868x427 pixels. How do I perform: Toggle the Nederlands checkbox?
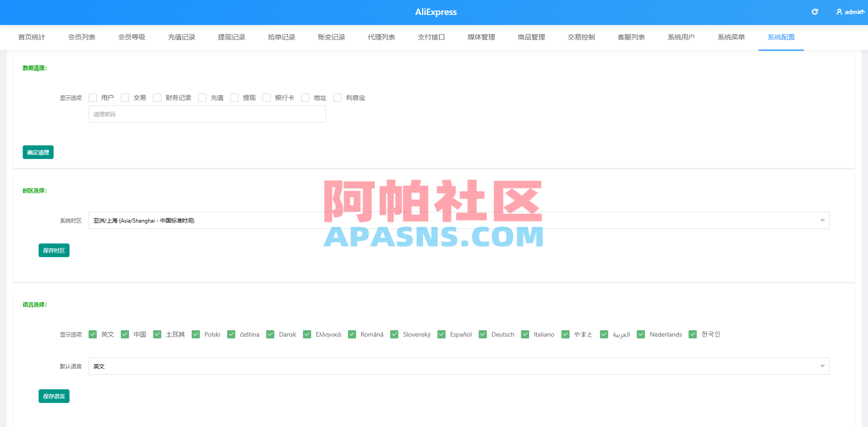pos(641,334)
